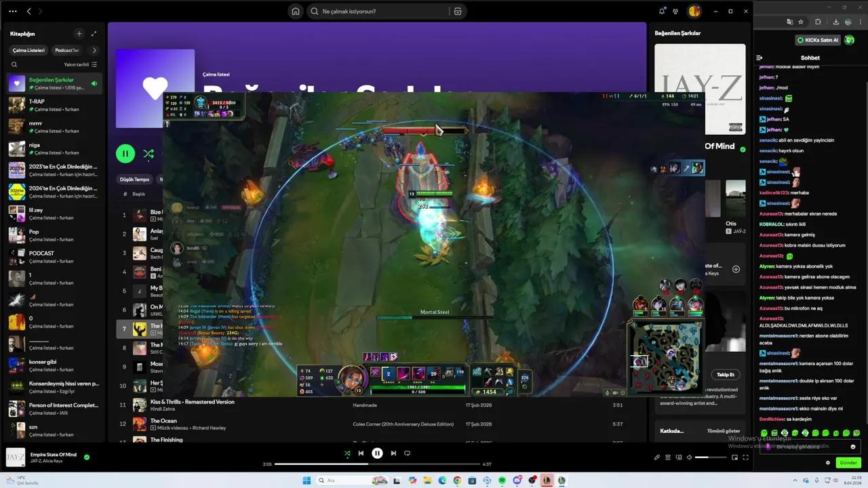Viewport: 868px width, 488px height.
Task: Open the szn playlist
Action: (x=55, y=430)
